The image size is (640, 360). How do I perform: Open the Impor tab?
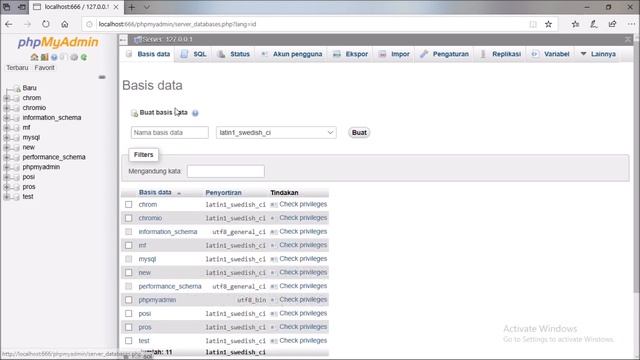[394, 54]
